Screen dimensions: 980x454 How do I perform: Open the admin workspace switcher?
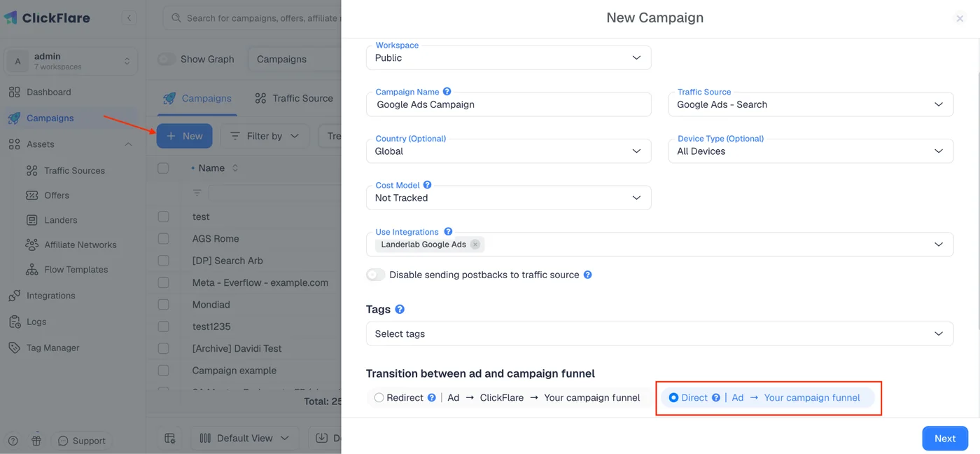point(71,61)
